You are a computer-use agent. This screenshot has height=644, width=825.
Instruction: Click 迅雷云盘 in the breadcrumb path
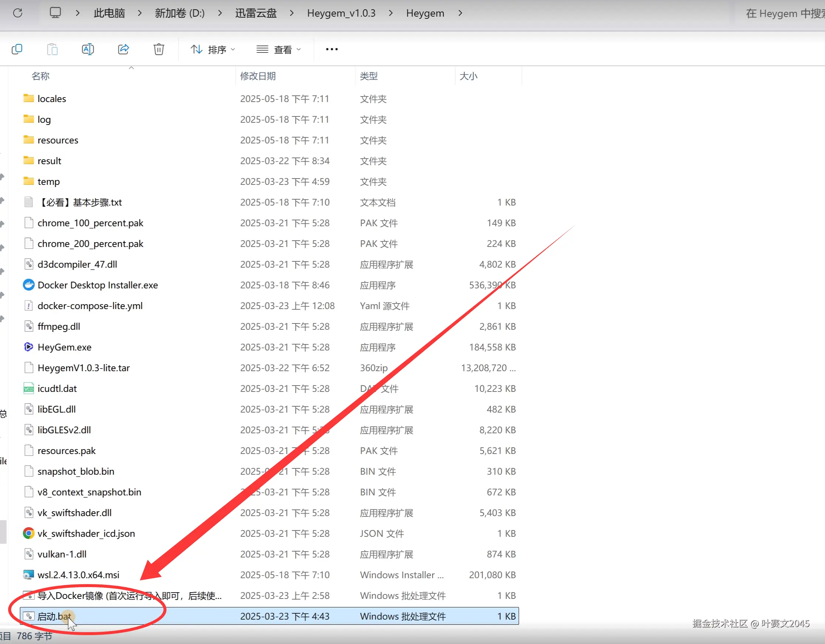[256, 13]
